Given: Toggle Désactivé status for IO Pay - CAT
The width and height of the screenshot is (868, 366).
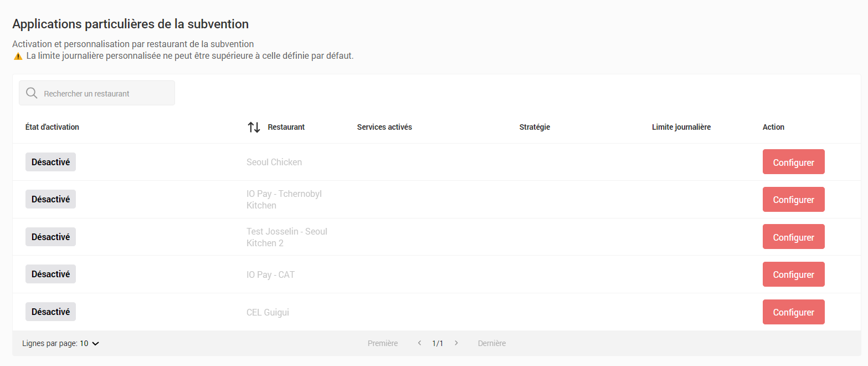Looking at the screenshot, I should 50,274.
